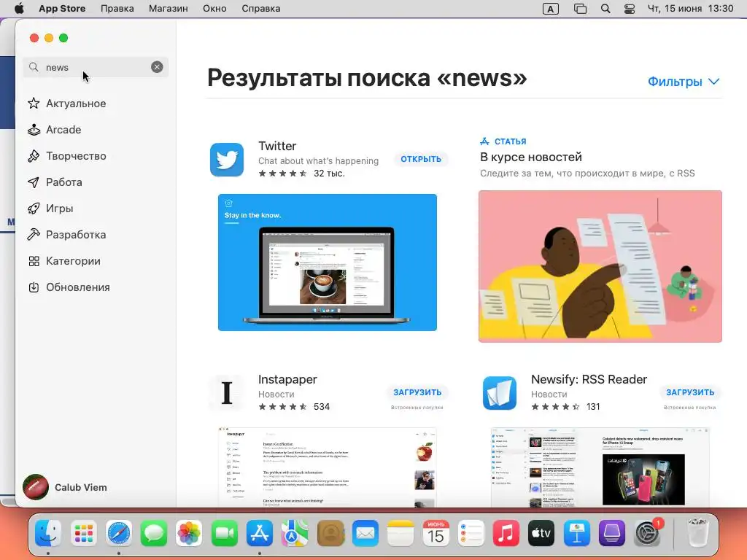Open the Apple menu
Viewport: 747px width, 560px height.
[x=20, y=8]
